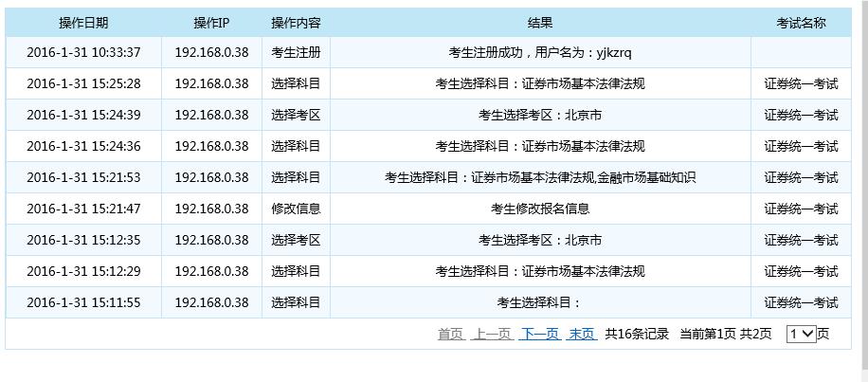Click the result mentioning 金融市场基础知识
This screenshot has width=868, height=382.
tap(540, 177)
